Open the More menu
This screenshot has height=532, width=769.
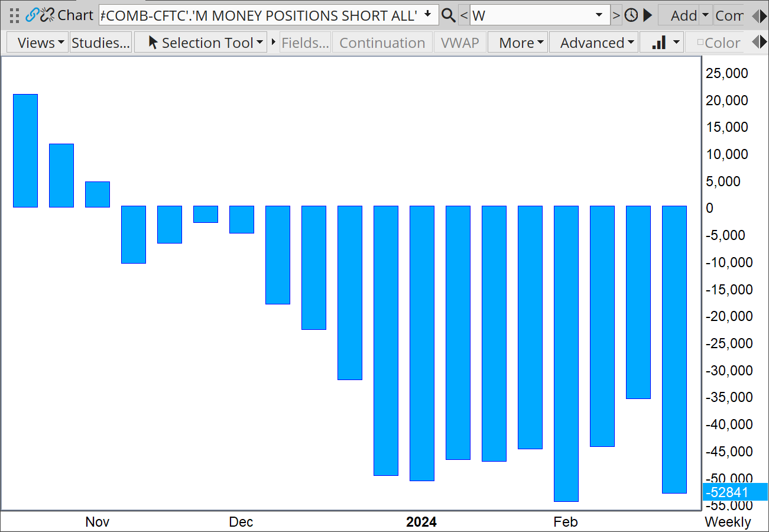pos(517,43)
